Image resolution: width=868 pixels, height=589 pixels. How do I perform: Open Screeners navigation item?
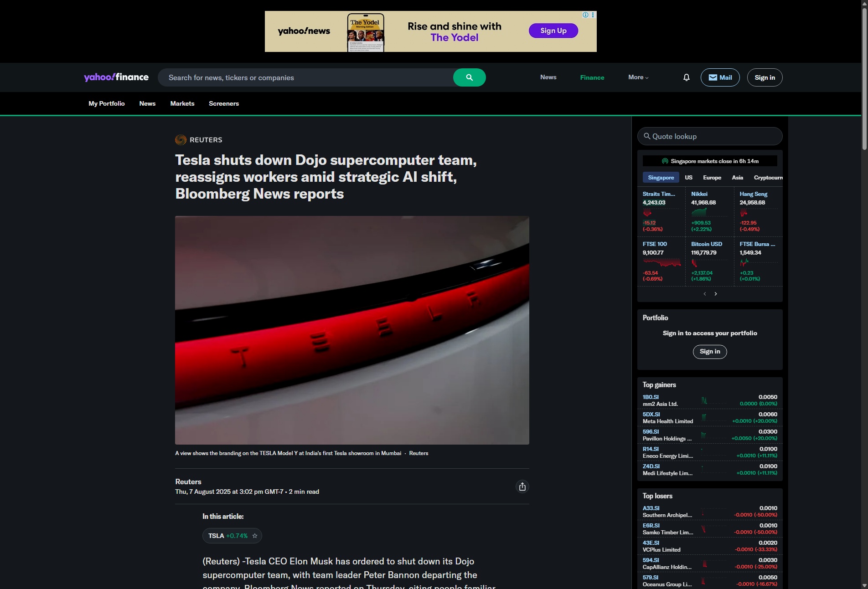click(x=224, y=103)
